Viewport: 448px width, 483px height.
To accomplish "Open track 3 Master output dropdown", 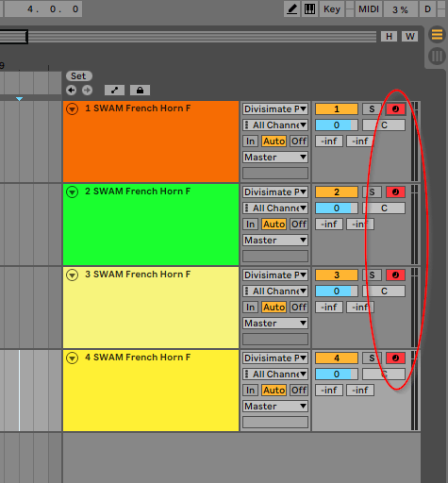I will tap(275, 324).
